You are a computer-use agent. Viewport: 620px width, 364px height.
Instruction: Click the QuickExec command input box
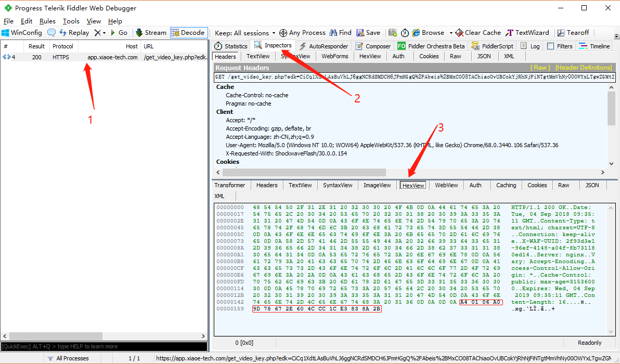[x=104, y=347]
